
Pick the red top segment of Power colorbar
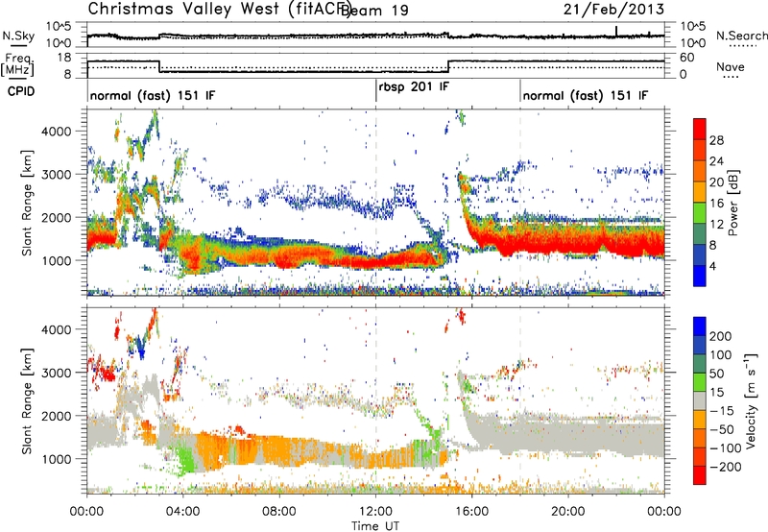coord(700,129)
